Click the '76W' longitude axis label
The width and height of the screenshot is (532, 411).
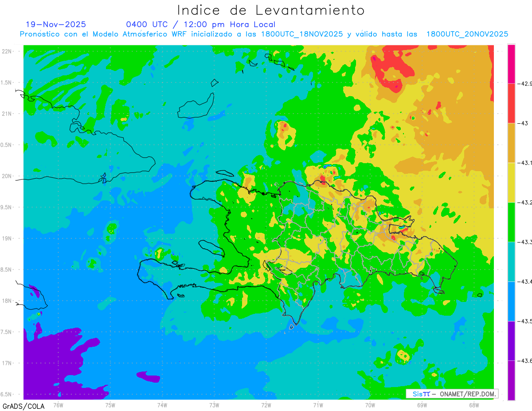(x=58, y=405)
